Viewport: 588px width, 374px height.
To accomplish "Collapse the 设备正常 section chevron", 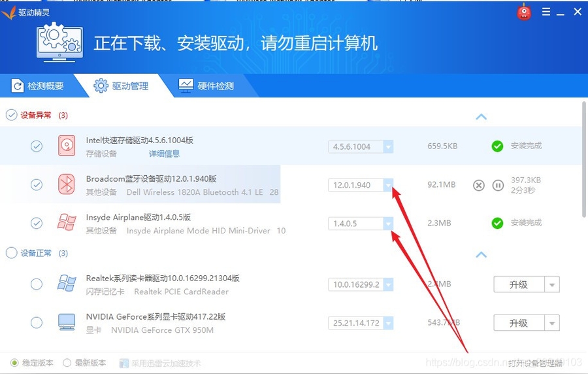I will [x=481, y=255].
